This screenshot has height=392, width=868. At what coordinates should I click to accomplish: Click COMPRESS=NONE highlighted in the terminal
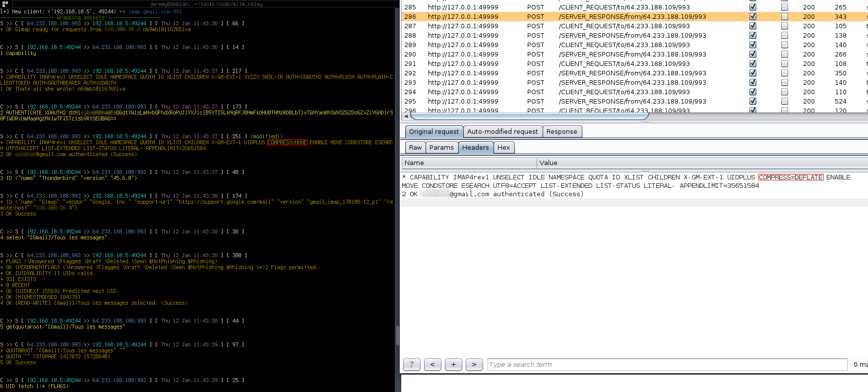click(x=287, y=142)
